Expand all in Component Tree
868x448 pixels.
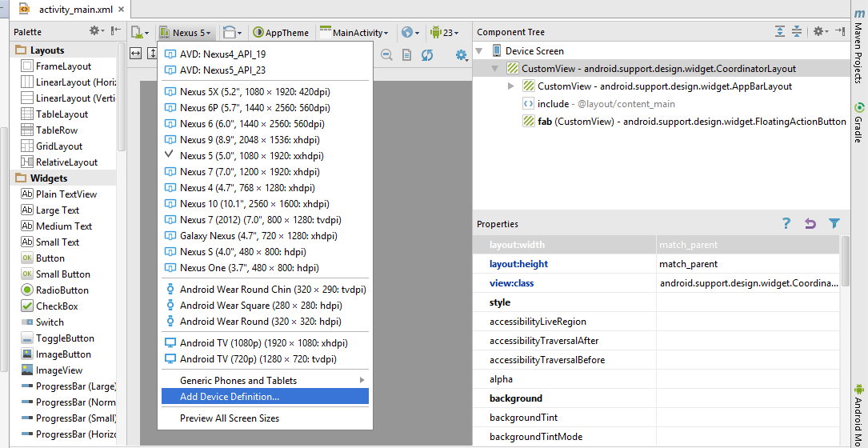pos(780,31)
